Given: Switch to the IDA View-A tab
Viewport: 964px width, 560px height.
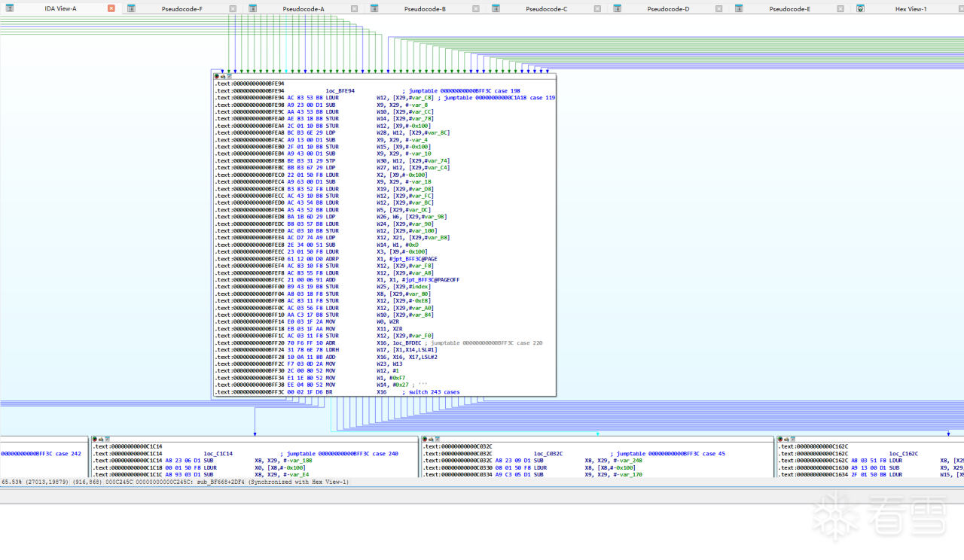Looking at the screenshot, I should 60,9.
